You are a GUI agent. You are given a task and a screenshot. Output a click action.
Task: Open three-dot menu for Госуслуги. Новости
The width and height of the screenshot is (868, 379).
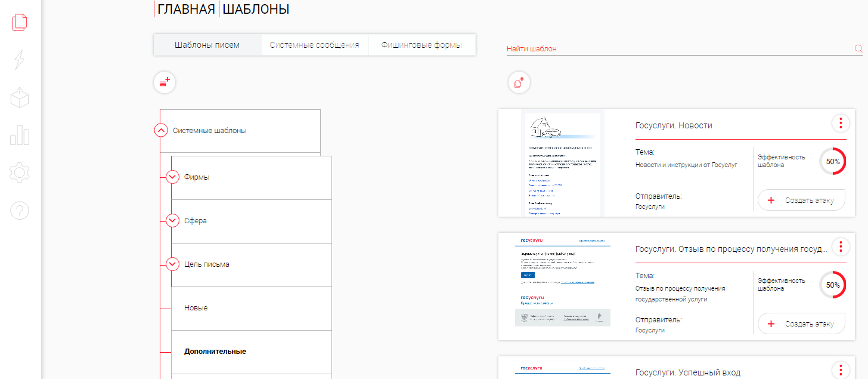pos(840,124)
